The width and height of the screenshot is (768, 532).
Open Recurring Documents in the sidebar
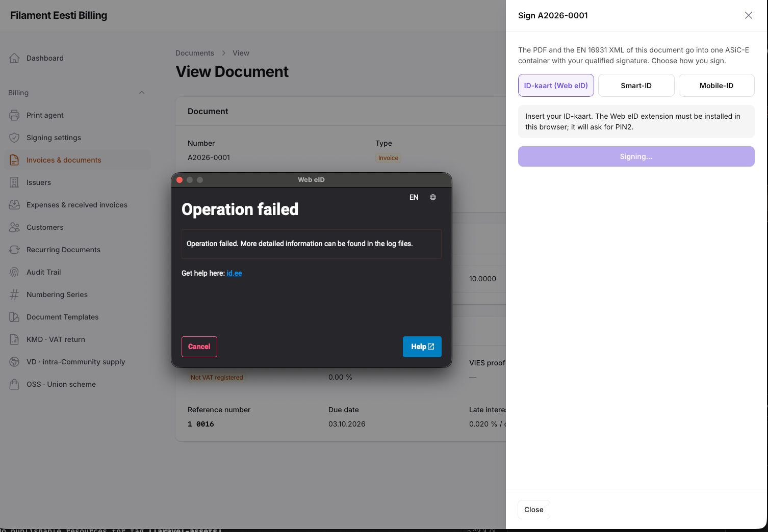pos(78,250)
